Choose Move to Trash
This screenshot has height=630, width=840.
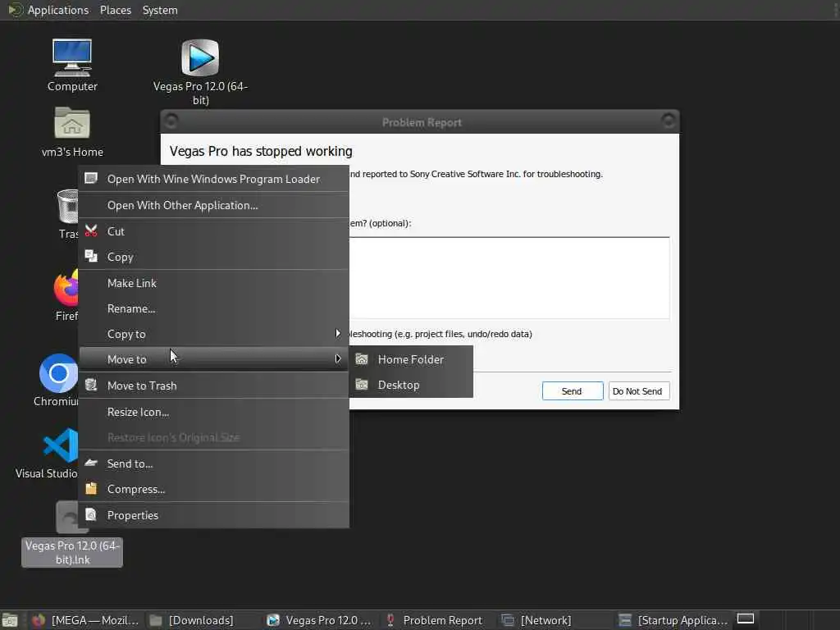click(x=214, y=386)
